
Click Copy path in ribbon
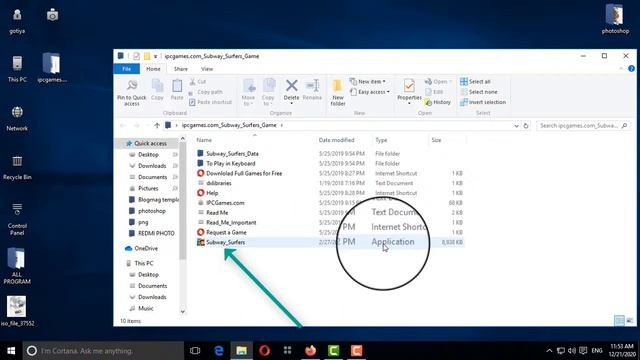[206, 92]
